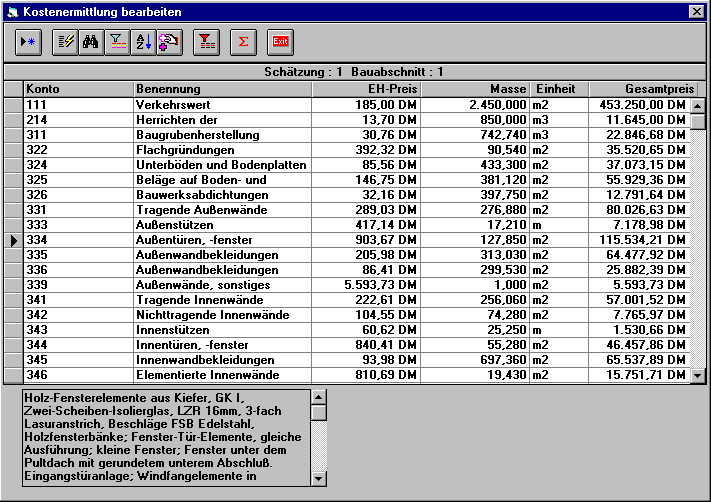Click the hand with shapes icon
This screenshot has height=502, width=711.
click(x=168, y=42)
